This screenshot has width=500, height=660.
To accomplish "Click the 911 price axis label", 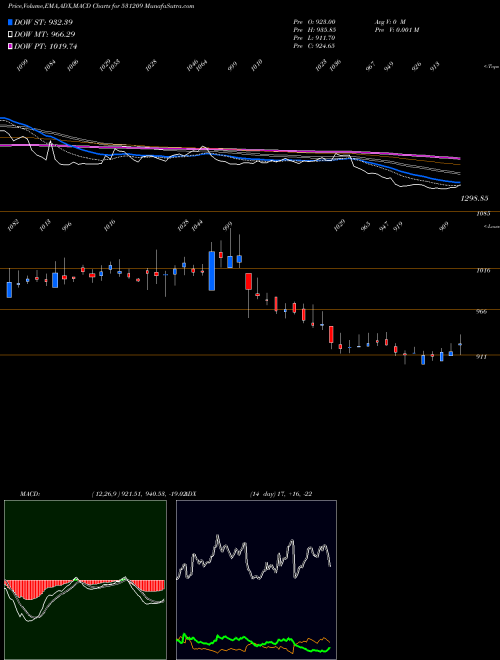I will (x=482, y=357).
